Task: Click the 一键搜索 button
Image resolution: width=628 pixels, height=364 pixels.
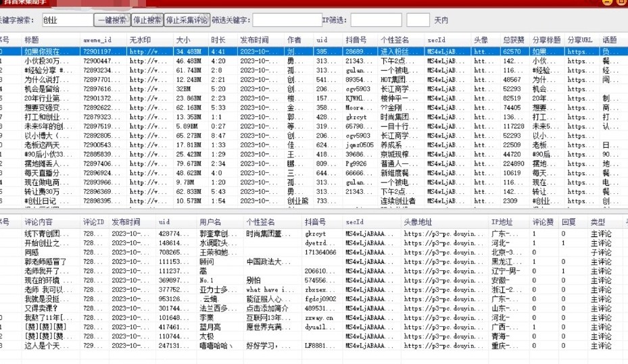Action: 112,20
